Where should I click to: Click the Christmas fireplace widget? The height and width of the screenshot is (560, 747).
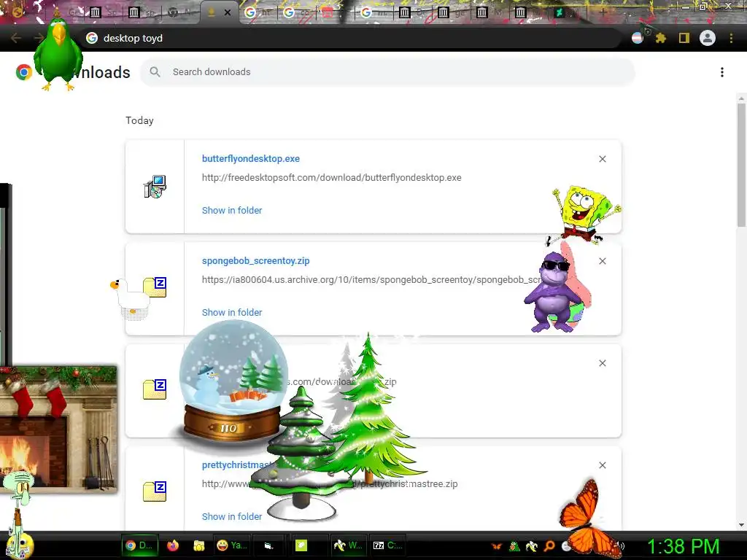tap(58, 429)
